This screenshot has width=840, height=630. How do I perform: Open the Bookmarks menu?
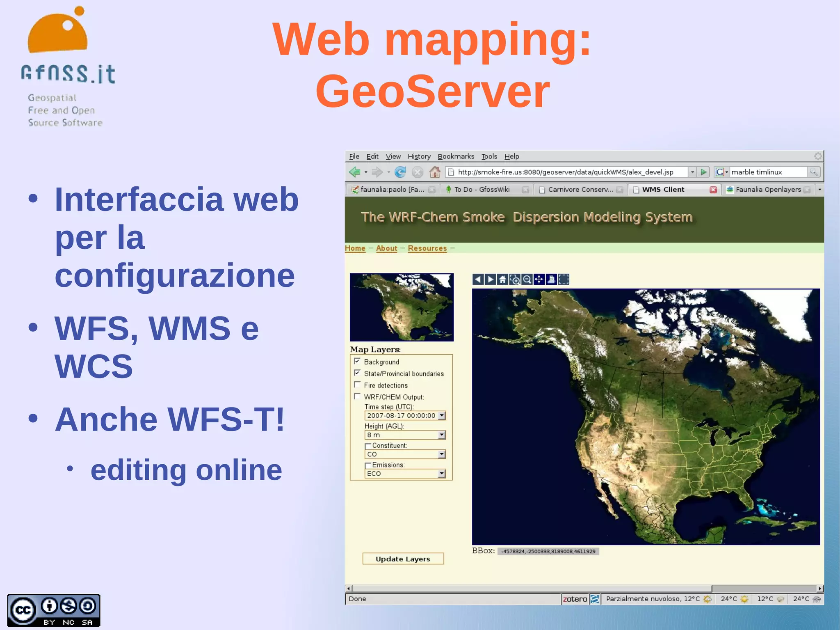pos(456,156)
